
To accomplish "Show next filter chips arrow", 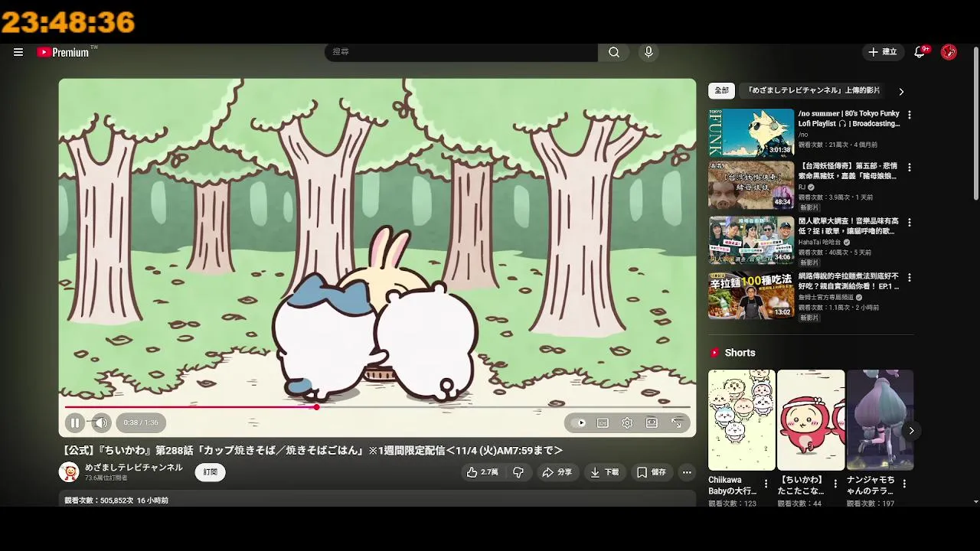I will [901, 91].
